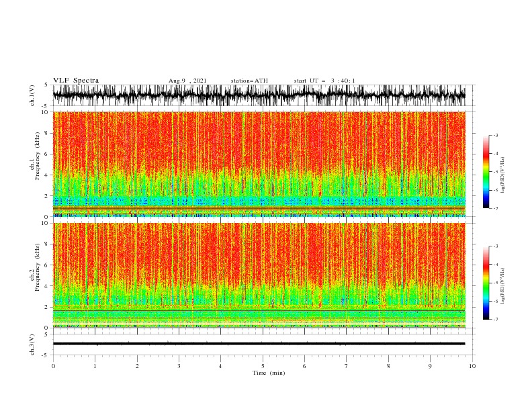Click the 'Time (min)' axis label
The height and width of the screenshot is (411, 532).
269,373
